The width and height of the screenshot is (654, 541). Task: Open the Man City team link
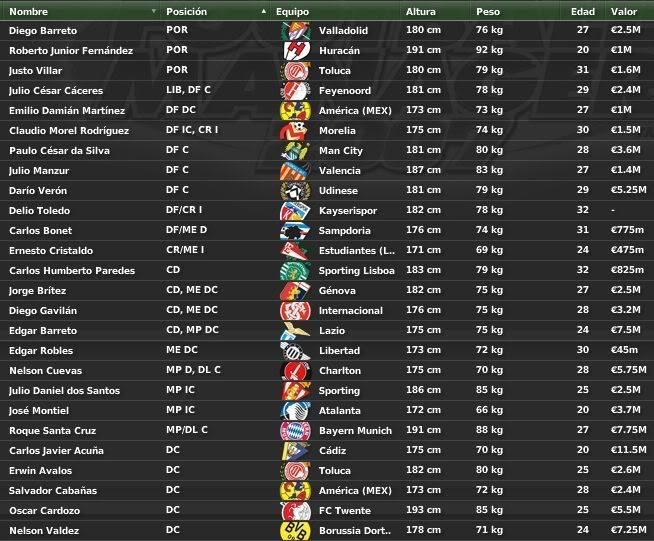(x=341, y=151)
